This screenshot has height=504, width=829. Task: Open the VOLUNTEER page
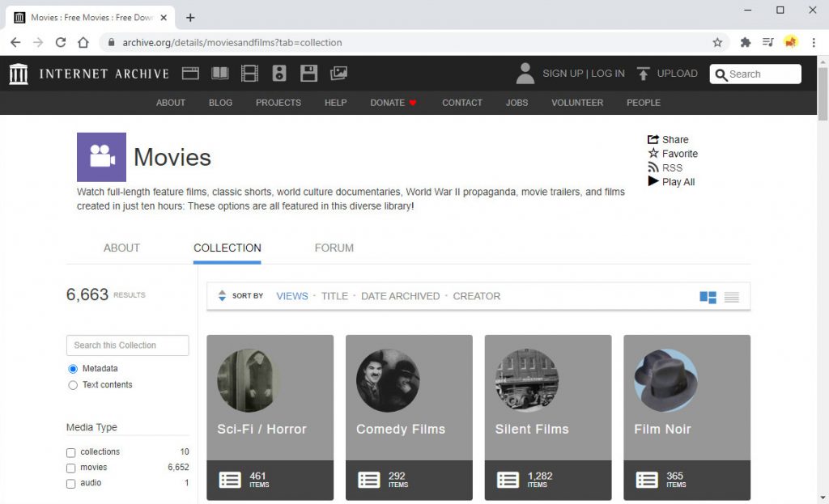tap(577, 103)
